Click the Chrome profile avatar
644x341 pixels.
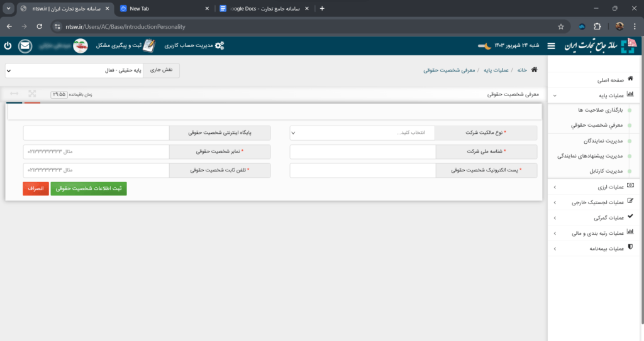tap(619, 26)
